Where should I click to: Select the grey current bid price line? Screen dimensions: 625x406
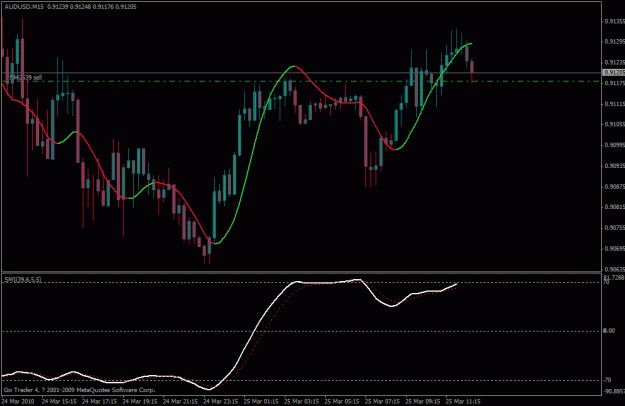tap(301, 73)
